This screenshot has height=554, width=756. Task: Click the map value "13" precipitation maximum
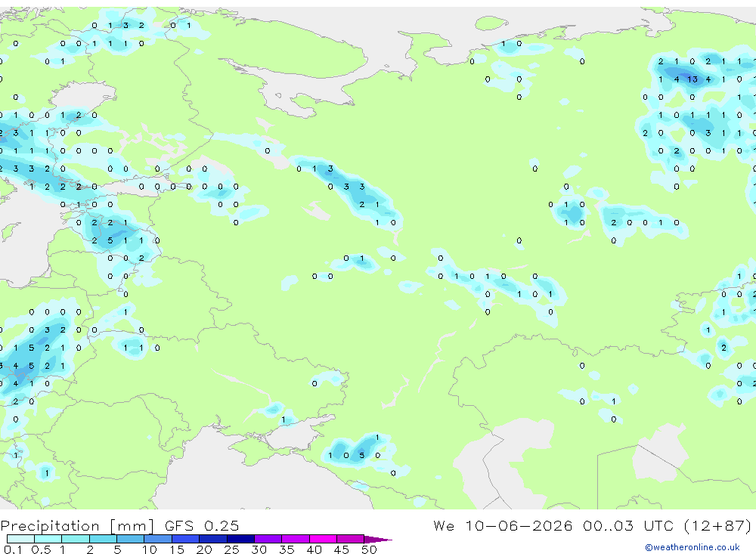click(692, 79)
